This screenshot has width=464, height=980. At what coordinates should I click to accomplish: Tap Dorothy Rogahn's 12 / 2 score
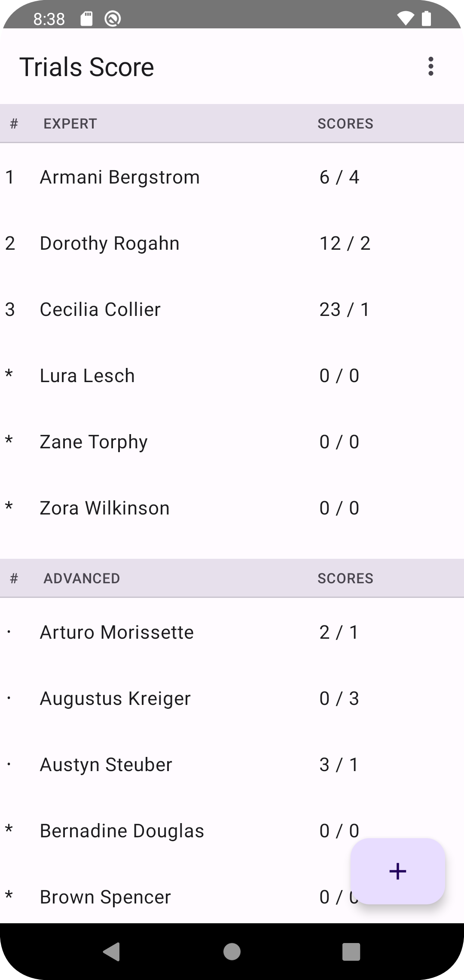point(345,243)
